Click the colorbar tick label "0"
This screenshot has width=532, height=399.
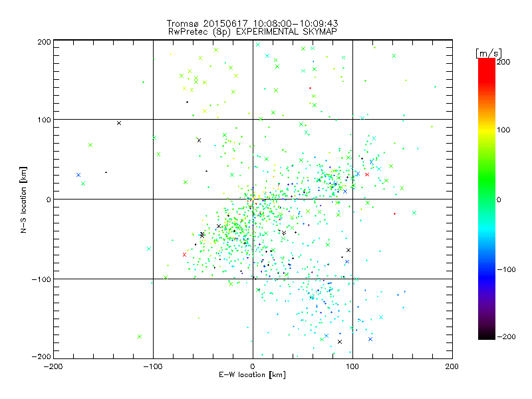(499, 200)
